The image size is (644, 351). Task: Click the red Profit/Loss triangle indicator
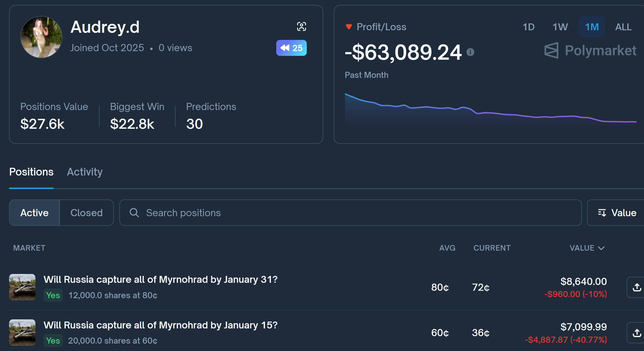coord(349,27)
